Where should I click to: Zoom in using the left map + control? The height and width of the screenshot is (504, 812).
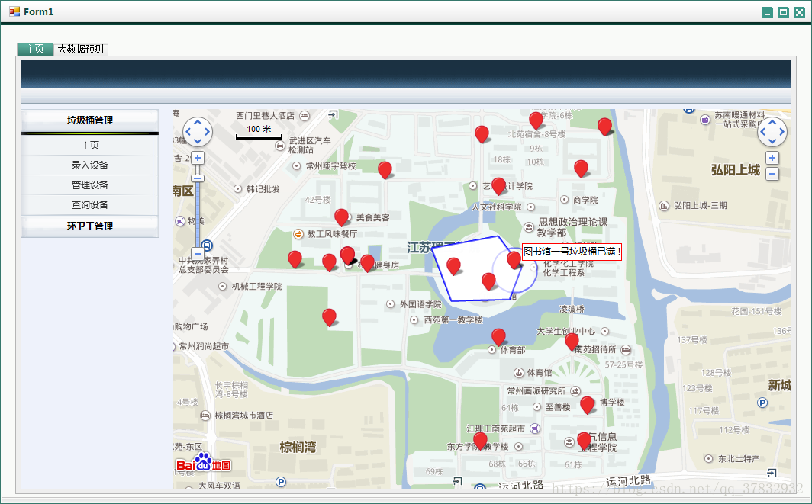(197, 158)
